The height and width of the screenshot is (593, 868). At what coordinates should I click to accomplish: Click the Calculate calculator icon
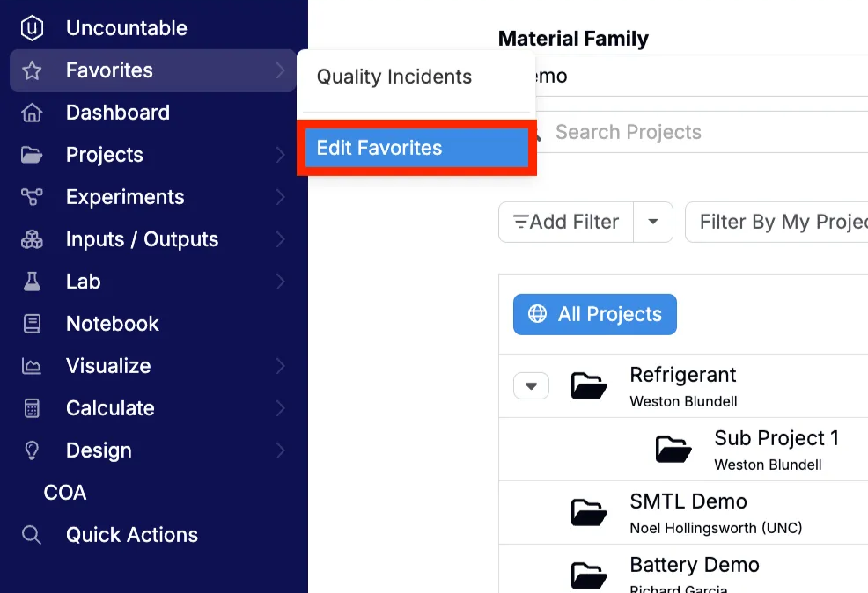coord(32,408)
